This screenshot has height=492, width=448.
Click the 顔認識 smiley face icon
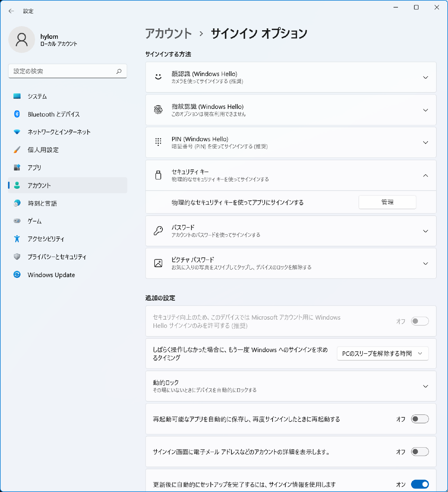click(x=158, y=77)
